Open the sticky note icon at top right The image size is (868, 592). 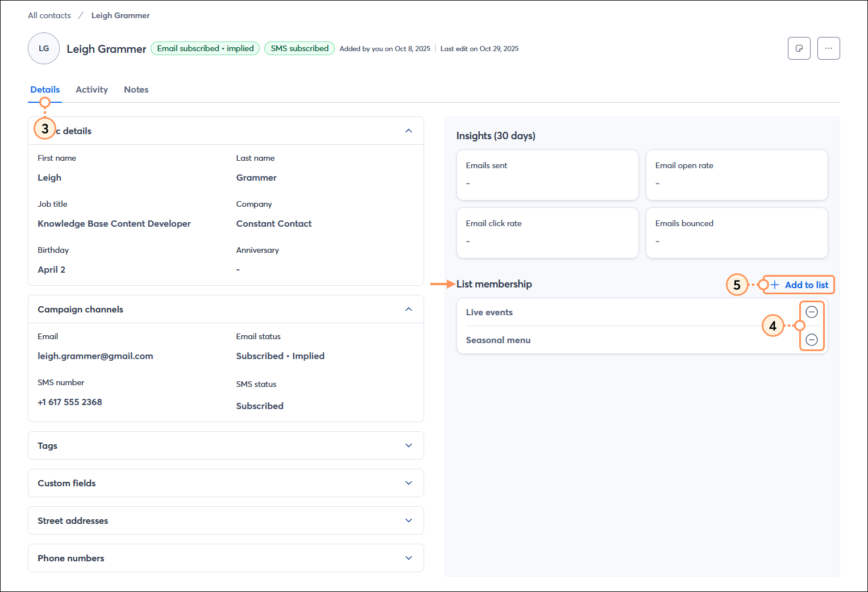point(799,48)
